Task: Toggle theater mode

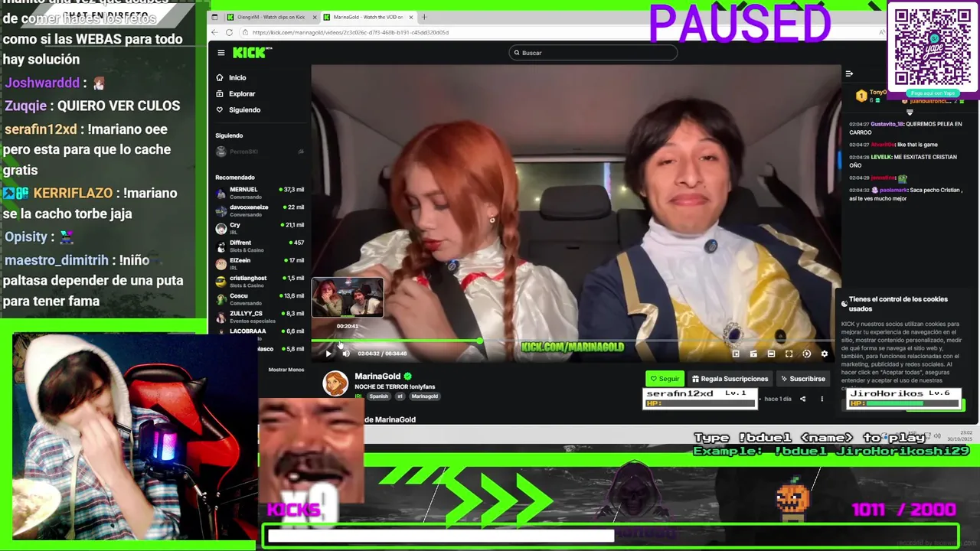Action: pos(771,354)
